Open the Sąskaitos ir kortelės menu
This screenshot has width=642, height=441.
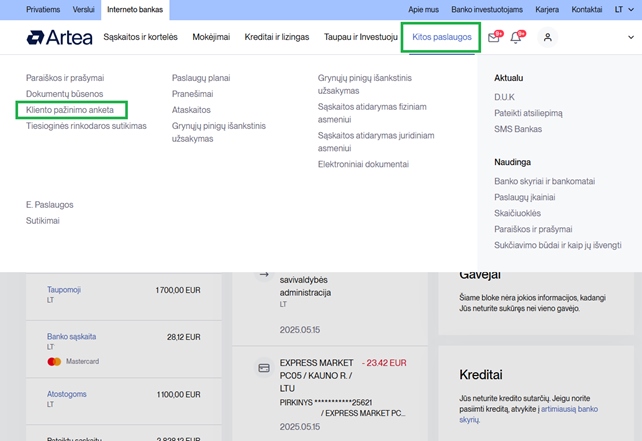[x=140, y=37]
